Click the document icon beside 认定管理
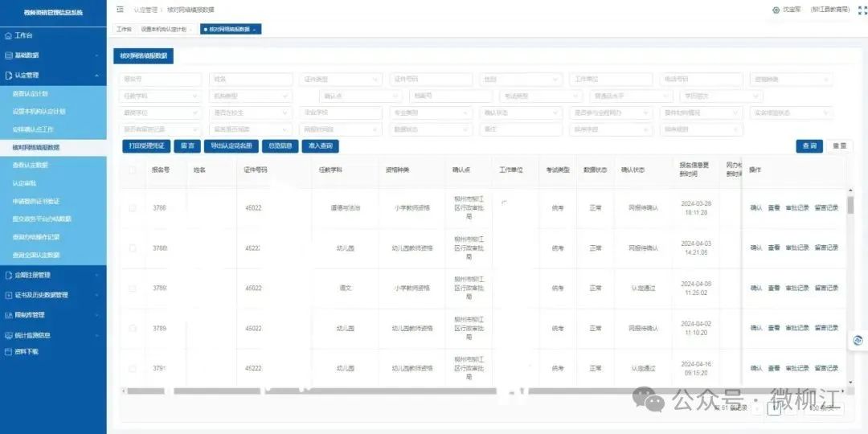 pos(9,76)
